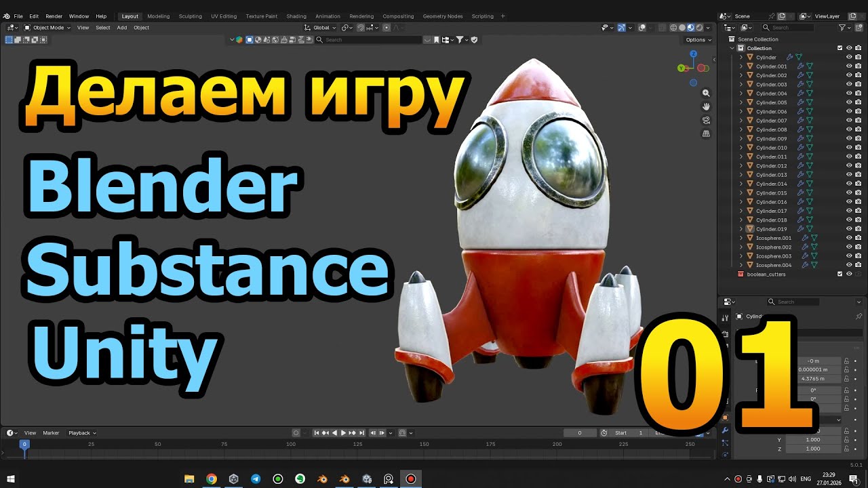868x488 pixels.
Task: Open the Edit menu
Action: click(x=34, y=16)
